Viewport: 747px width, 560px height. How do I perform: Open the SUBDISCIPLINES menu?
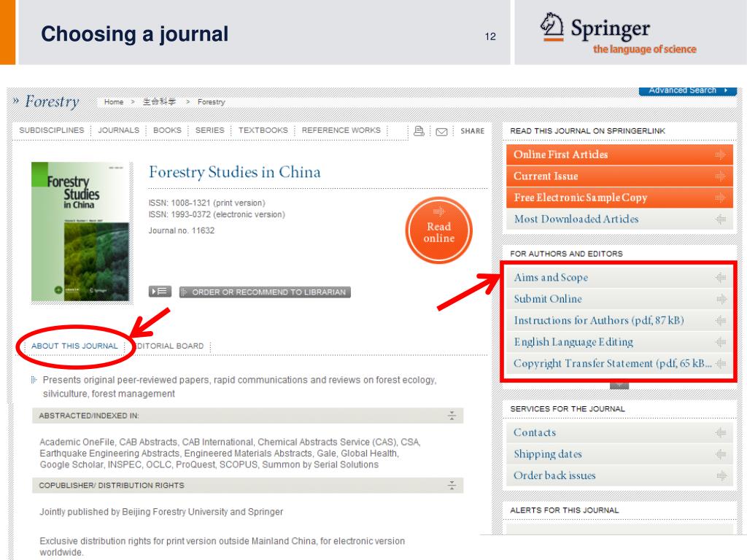pyautogui.click(x=52, y=131)
